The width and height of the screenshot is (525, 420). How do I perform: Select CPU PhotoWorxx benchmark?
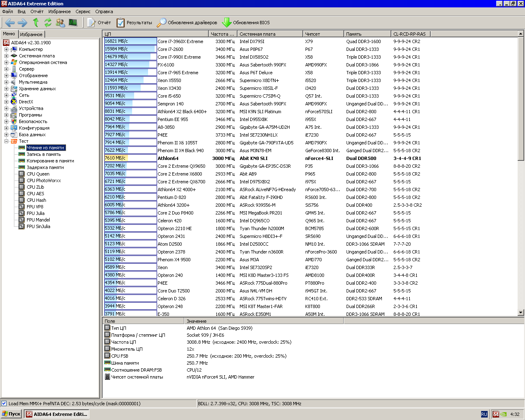coord(44,180)
